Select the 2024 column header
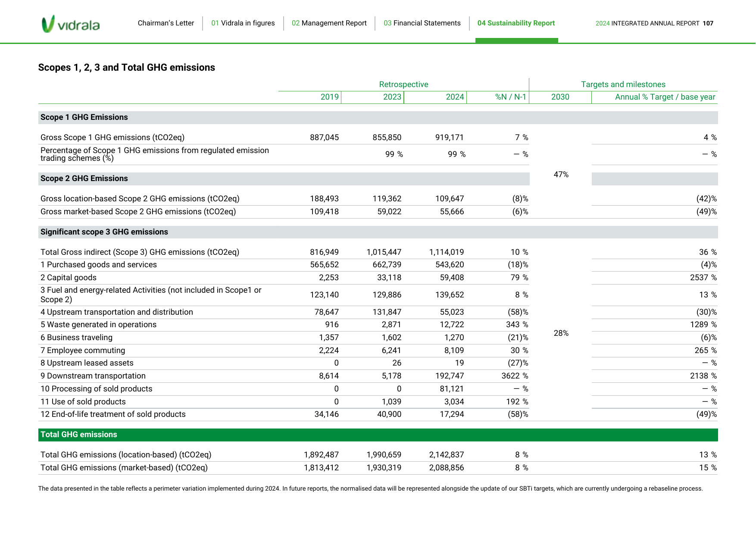Viewport: 756px width, 535px height. 455,97
